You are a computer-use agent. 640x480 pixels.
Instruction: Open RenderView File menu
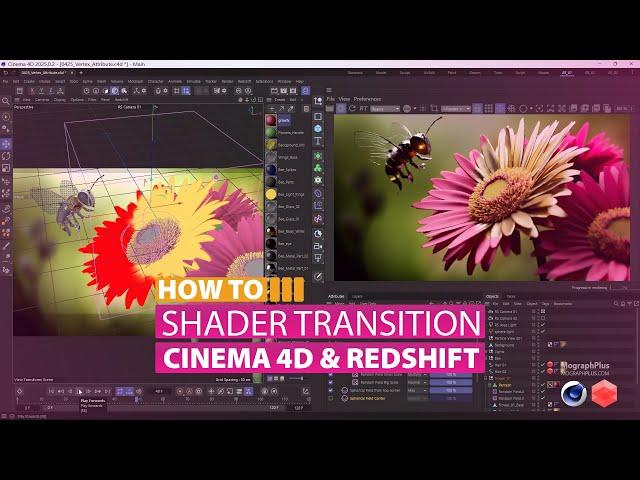point(331,99)
